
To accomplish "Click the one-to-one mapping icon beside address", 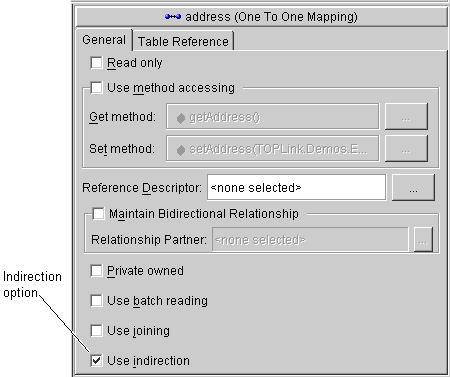I will 173,17.
